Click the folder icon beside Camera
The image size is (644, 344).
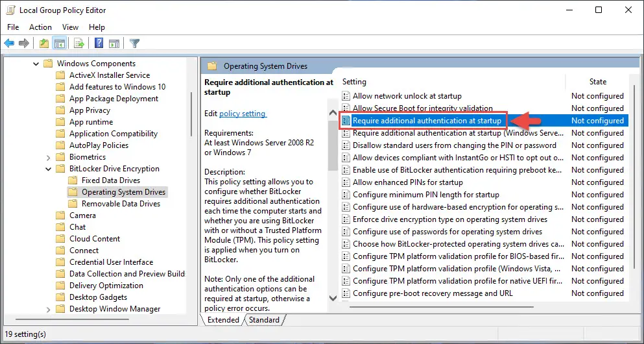click(61, 215)
